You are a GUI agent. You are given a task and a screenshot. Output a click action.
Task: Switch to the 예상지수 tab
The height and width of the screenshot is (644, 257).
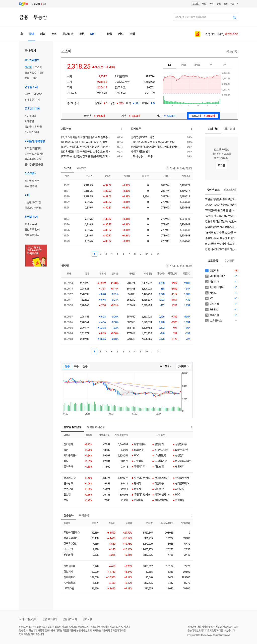pyautogui.click(x=81, y=168)
